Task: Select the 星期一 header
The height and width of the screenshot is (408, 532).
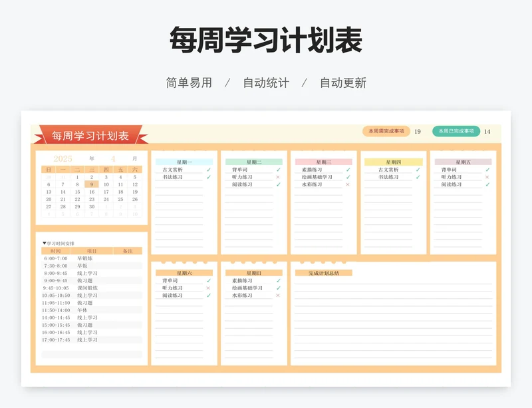Action: [184, 162]
